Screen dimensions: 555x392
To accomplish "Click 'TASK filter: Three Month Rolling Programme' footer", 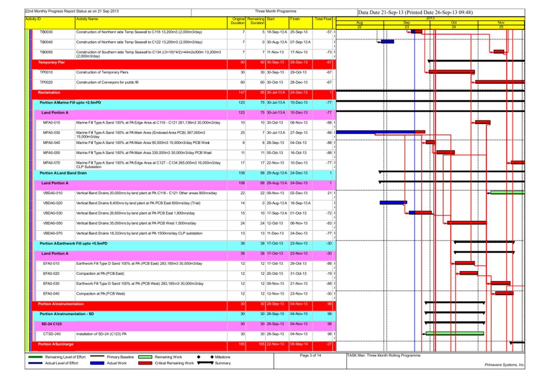I will point(384,355).
